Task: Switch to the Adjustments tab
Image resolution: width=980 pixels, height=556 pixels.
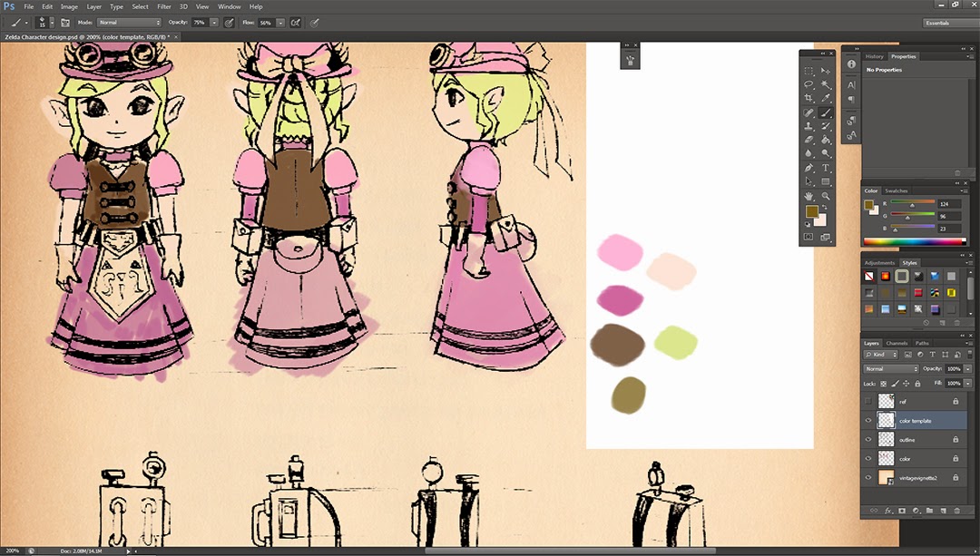Action: [879, 263]
